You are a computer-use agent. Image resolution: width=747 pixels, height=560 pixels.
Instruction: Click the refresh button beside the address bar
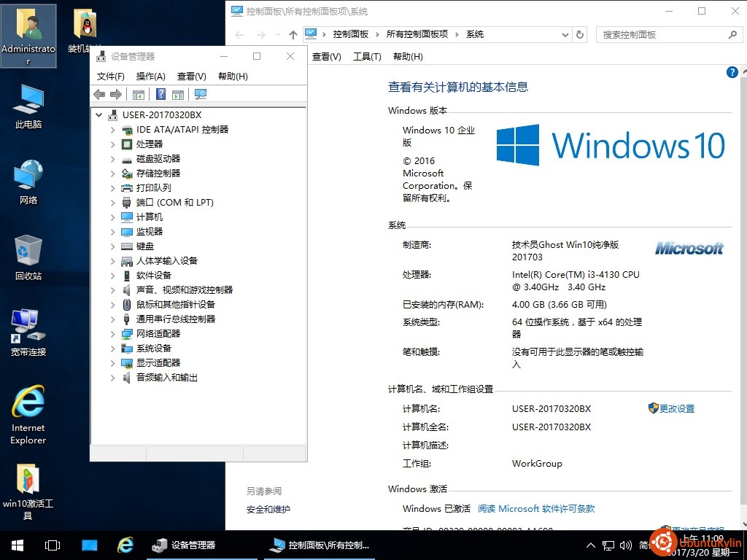(580, 34)
